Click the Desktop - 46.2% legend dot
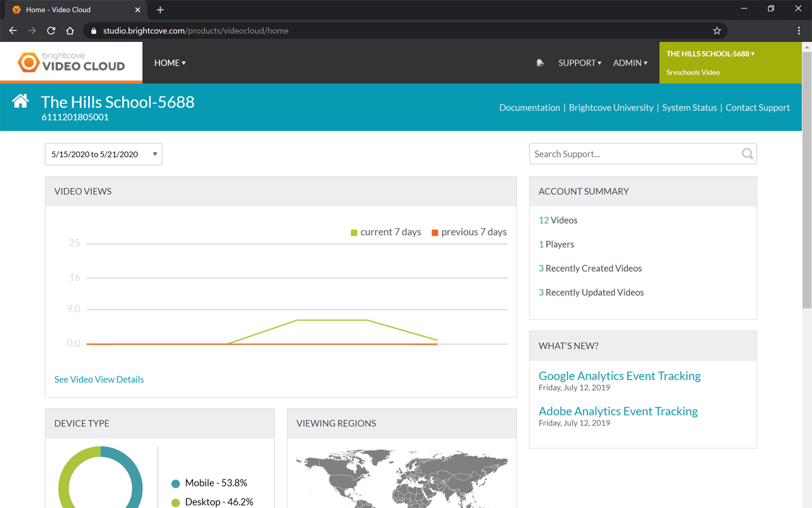This screenshot has height=508, width=812. coord(176,502)
